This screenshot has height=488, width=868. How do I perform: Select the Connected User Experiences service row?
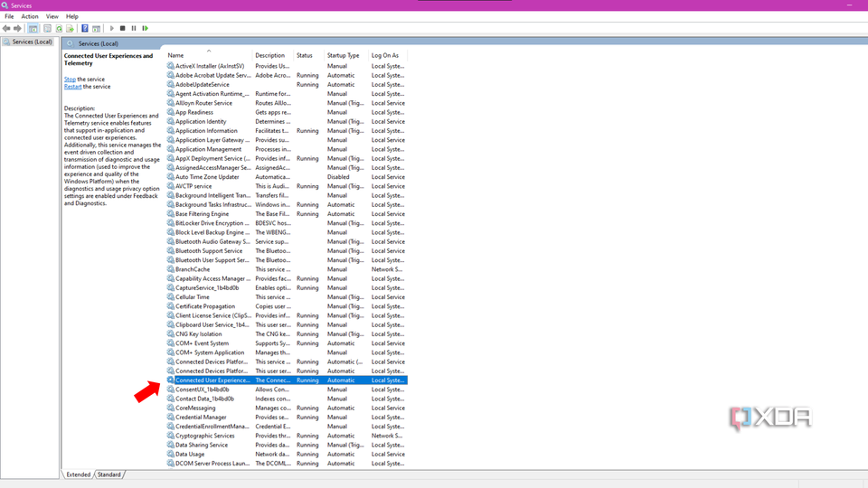pyautogui.click(x=287, y=380)
